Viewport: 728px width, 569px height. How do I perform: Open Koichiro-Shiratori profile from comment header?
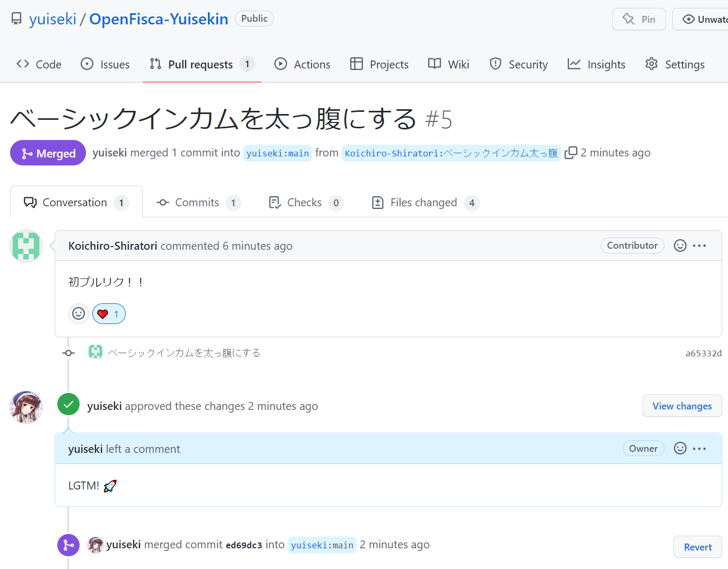112,246
